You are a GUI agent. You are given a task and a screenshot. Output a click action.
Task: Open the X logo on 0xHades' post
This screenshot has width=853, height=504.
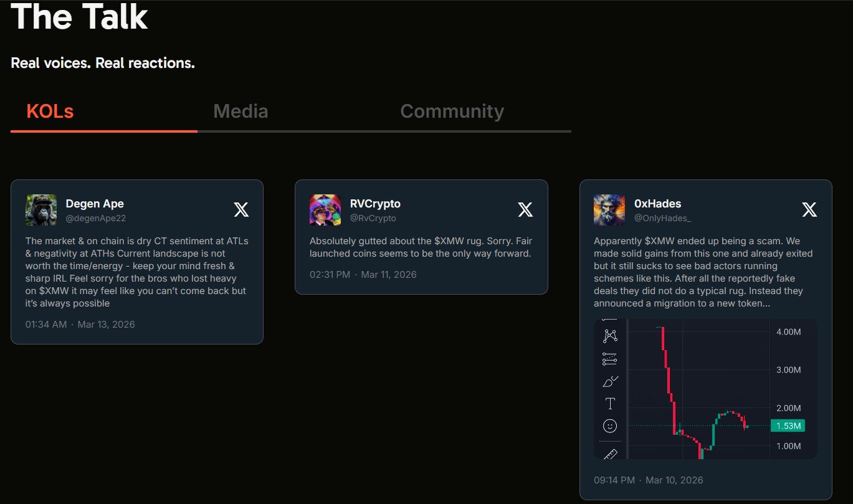(x=809, y=210)
